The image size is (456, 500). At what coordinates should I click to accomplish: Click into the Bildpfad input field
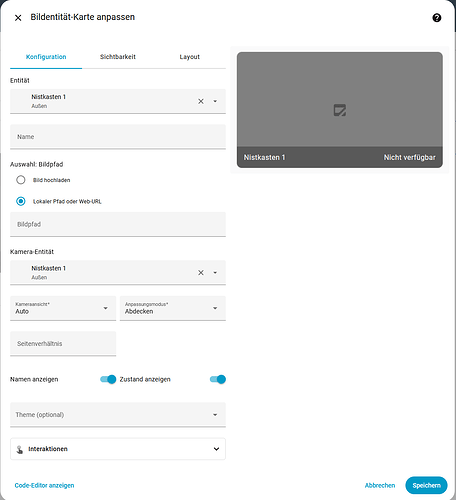coord(118,224)
